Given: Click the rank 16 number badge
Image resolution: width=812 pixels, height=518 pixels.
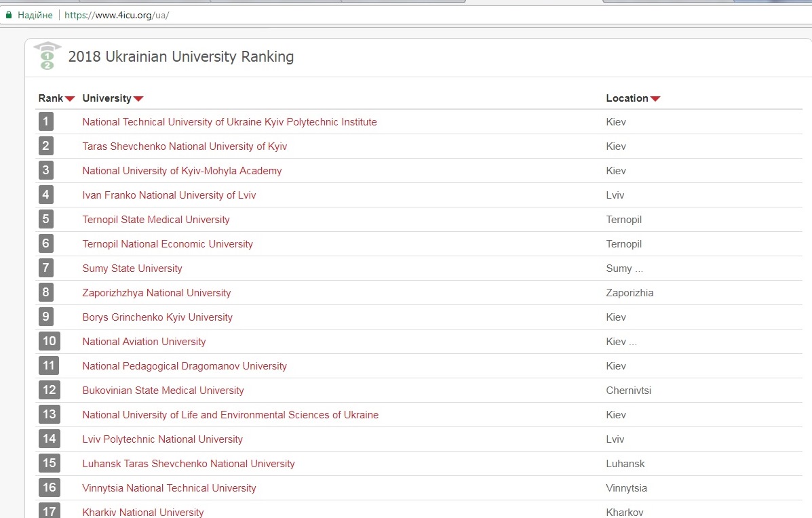Looking at the screenshot, I should click(50, 487).
